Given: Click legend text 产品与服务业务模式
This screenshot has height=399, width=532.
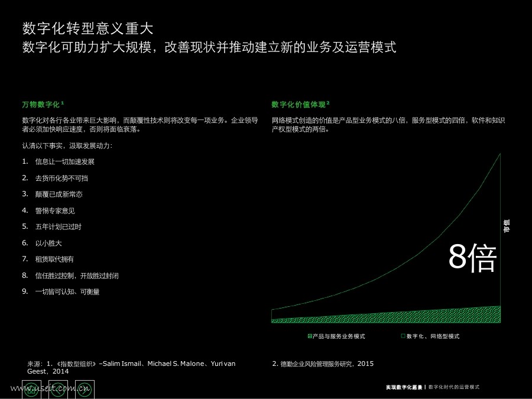Looking at the screenshot, I should (x=339, y=336).
